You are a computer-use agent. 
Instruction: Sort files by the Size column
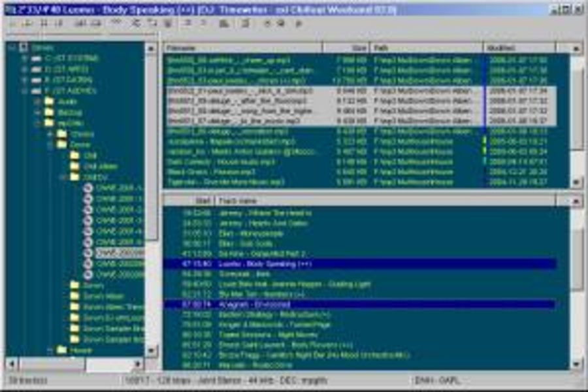point(346,48)
